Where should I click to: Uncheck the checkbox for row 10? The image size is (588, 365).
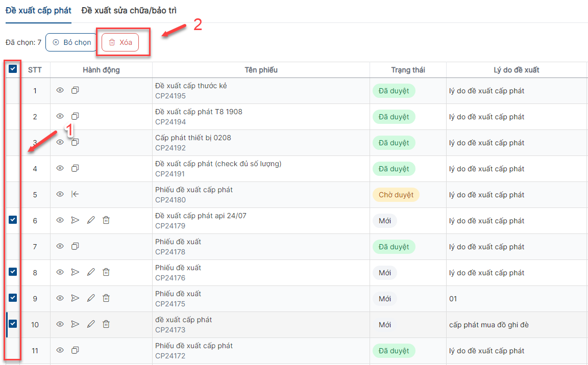pos(13,323)
